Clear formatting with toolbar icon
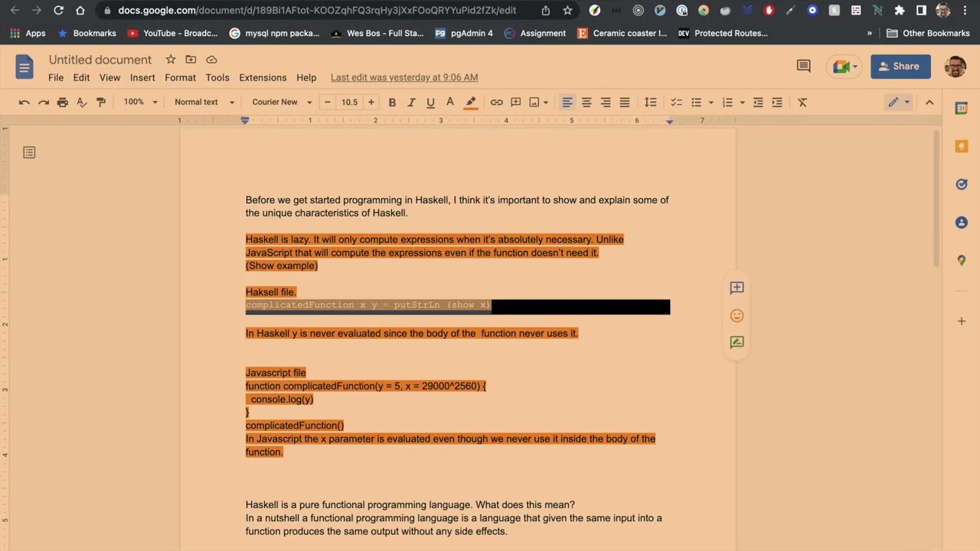 [802, 102]
